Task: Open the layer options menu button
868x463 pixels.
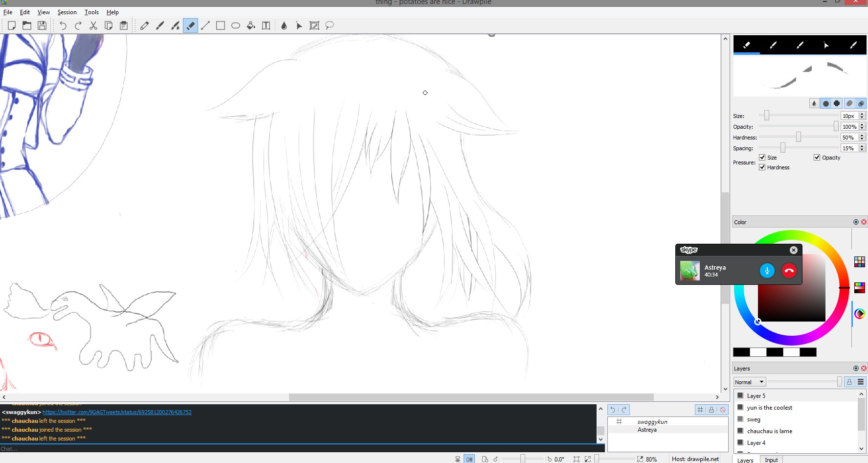Action: 861,382
